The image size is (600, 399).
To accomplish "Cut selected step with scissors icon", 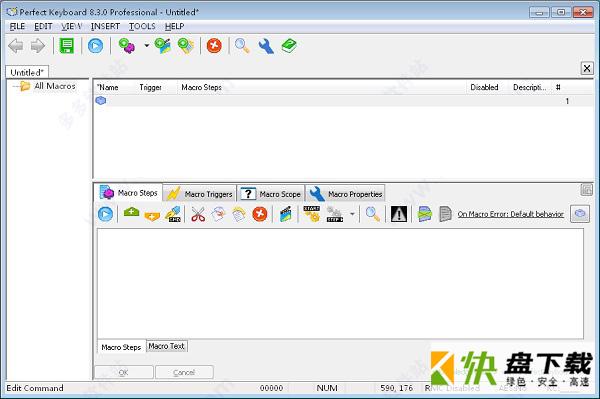I will click(x=198, y=214).
